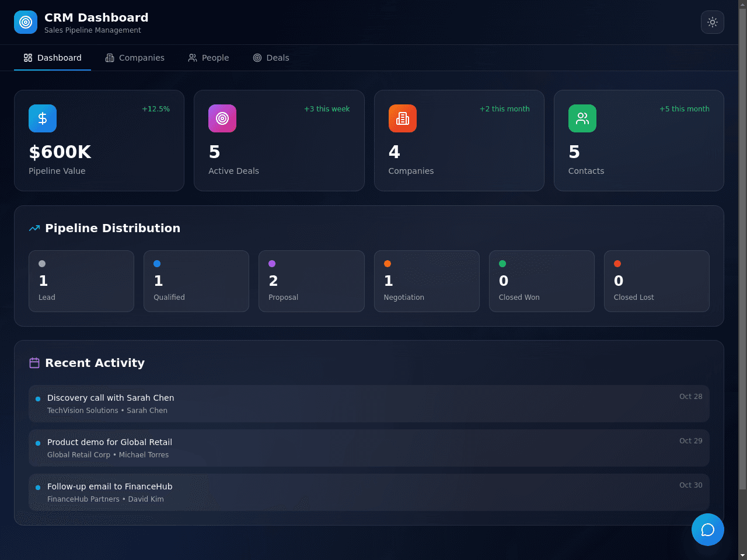Image resolution: width=747 pixels, height=560 pixels.
Task: Click the scrollbar down arrow
Action: pos(742,555)
